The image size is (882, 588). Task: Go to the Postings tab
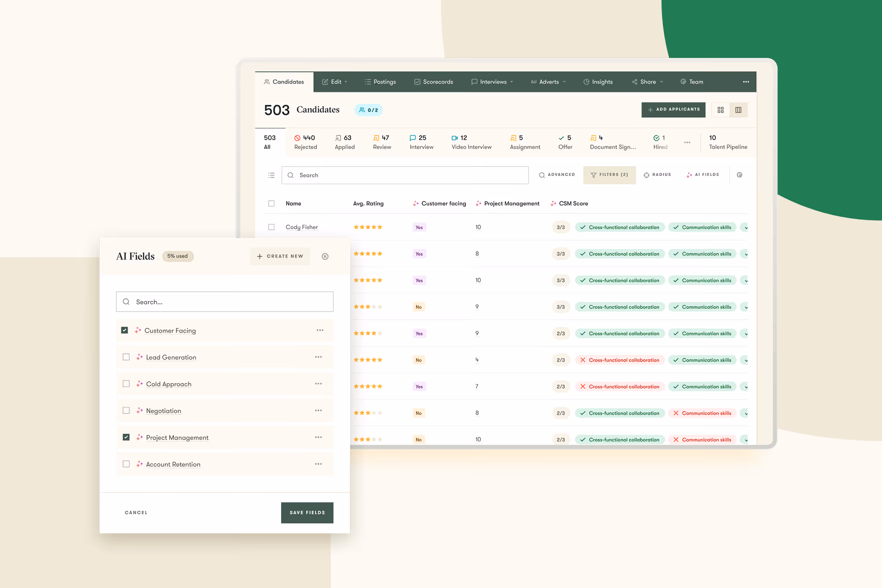click(380, 82)
